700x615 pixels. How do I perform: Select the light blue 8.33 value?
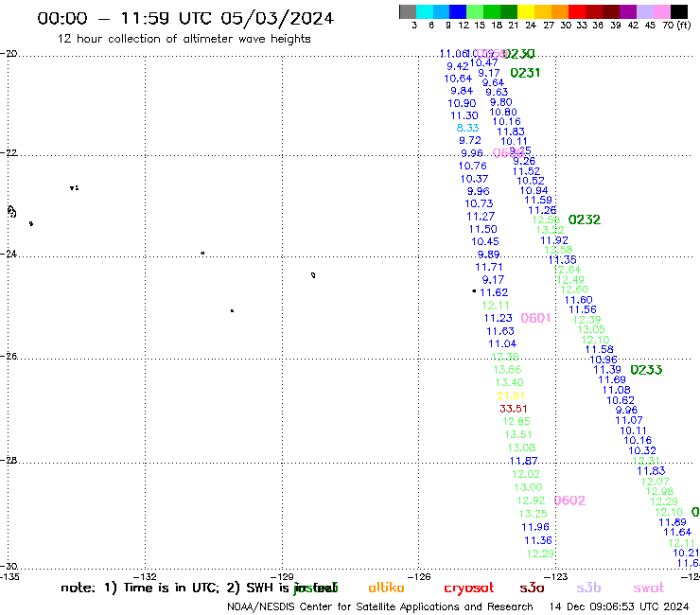(x=467, y=128)
